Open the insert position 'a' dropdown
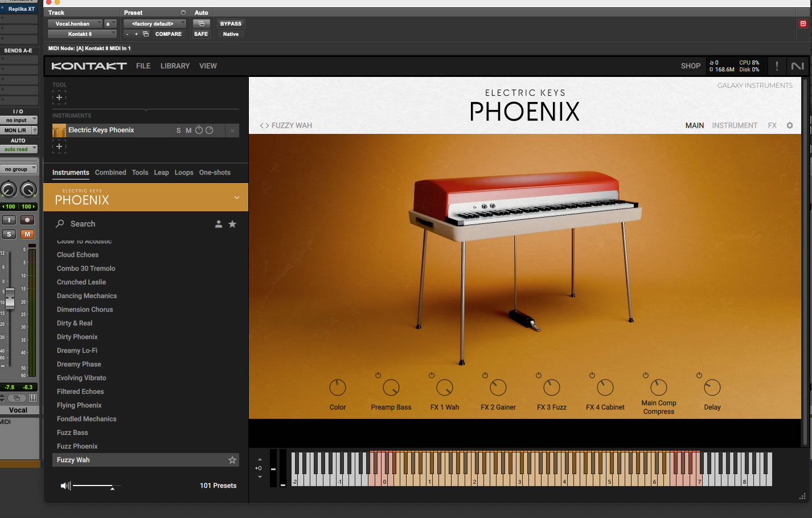 coord(110,24)
